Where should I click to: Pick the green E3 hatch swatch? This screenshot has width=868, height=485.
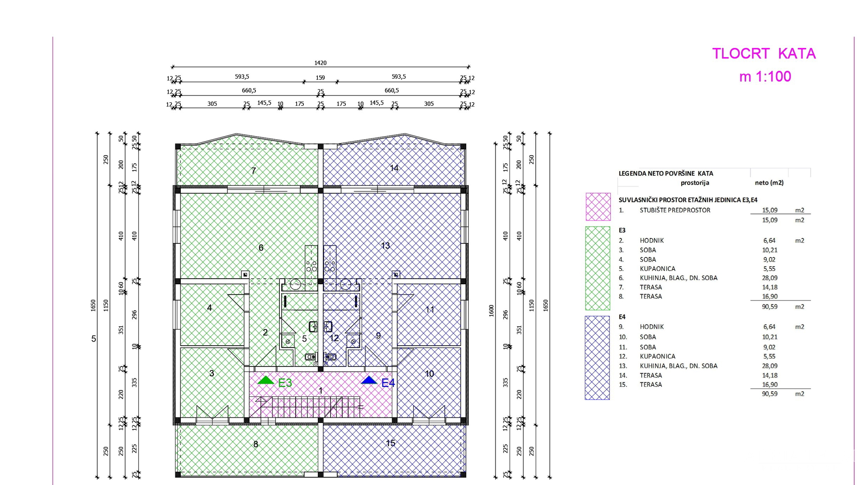tap(598, 268)
